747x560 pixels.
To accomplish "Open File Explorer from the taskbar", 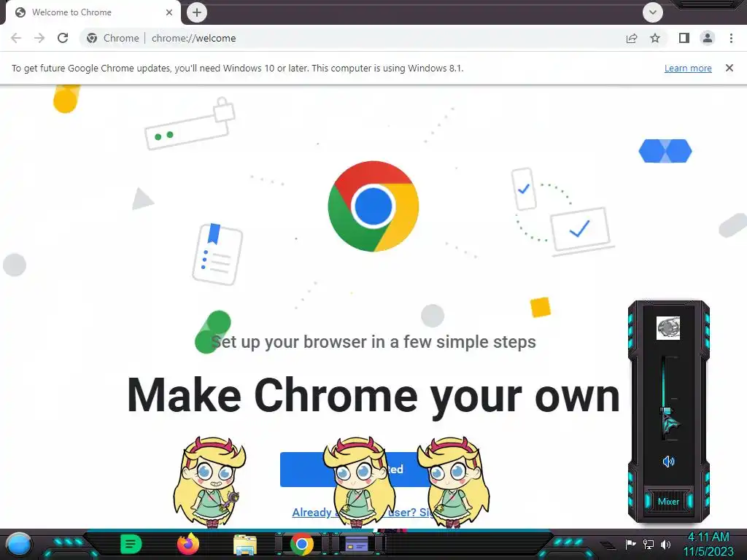I will [x=245, y=545].
